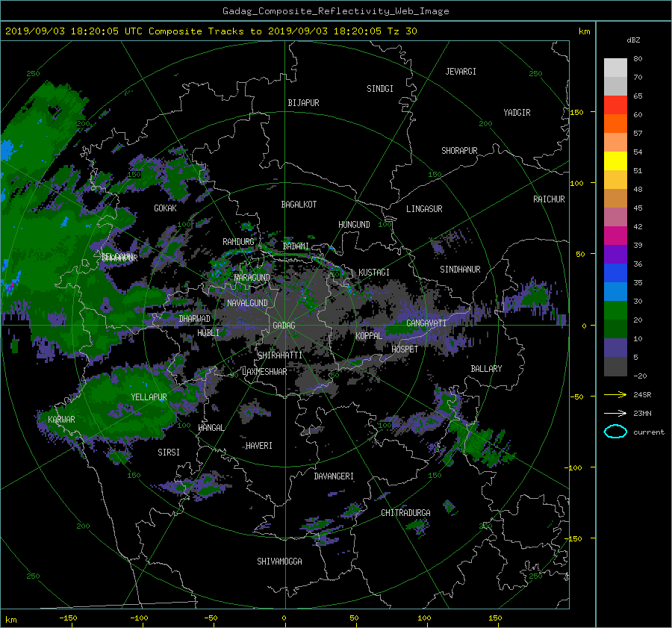Viewport: 672px width, 628px height.
Task: Select the DHARWAD city label
Action: [195, 319]
